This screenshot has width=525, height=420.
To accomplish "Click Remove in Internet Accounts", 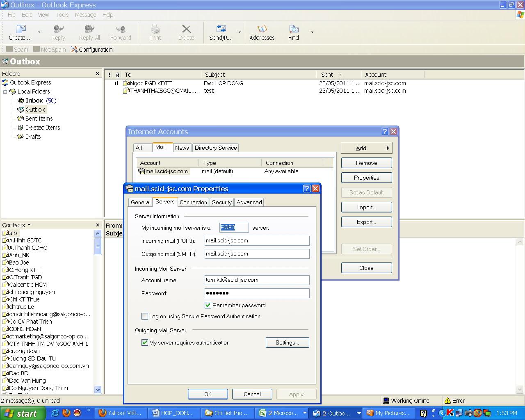I will pos(366,163).
